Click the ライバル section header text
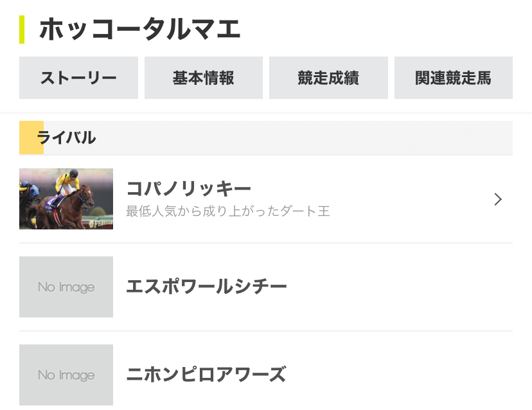Screen dimensions: 532x410 click(x=66, y=138)
